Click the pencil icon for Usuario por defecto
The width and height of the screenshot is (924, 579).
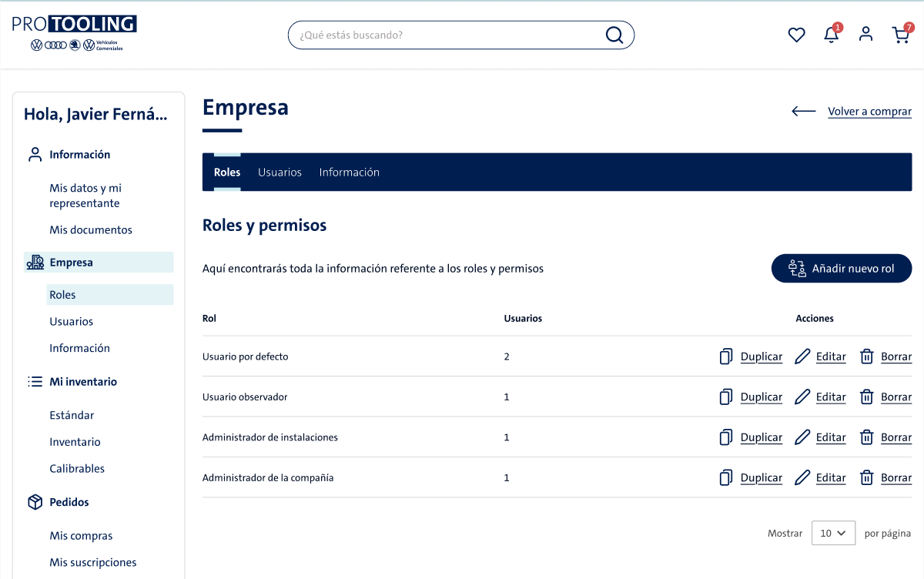pos(802,356)
